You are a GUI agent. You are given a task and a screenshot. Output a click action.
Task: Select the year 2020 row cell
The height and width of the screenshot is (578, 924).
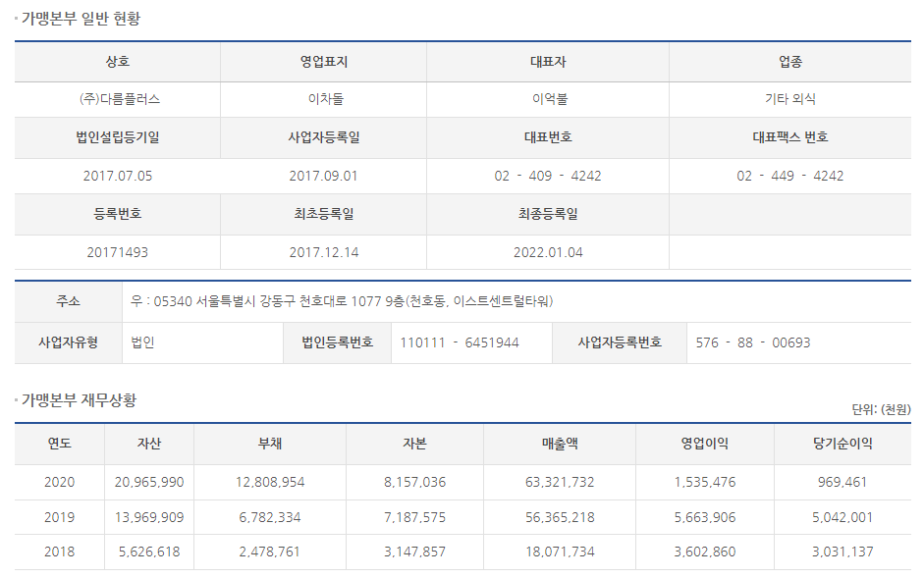tap(60, 482)
